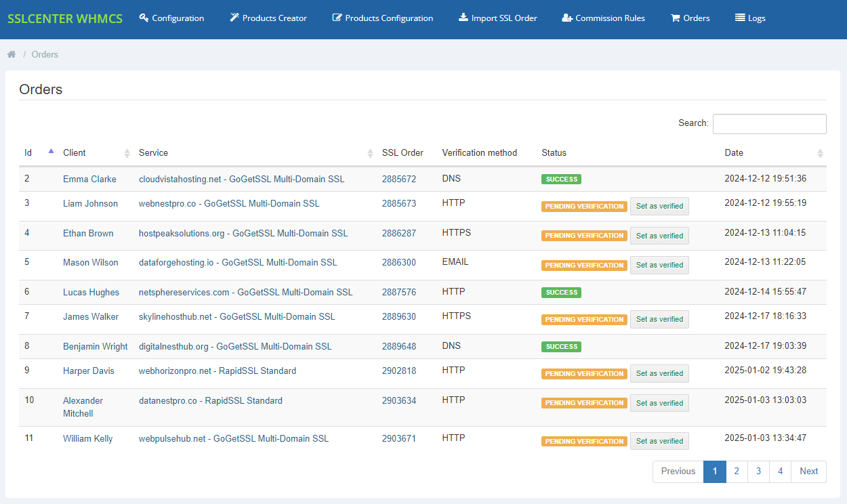Sort the table by Client column
847x504 pixels.
pyautogui.click(x=75, y=152)
